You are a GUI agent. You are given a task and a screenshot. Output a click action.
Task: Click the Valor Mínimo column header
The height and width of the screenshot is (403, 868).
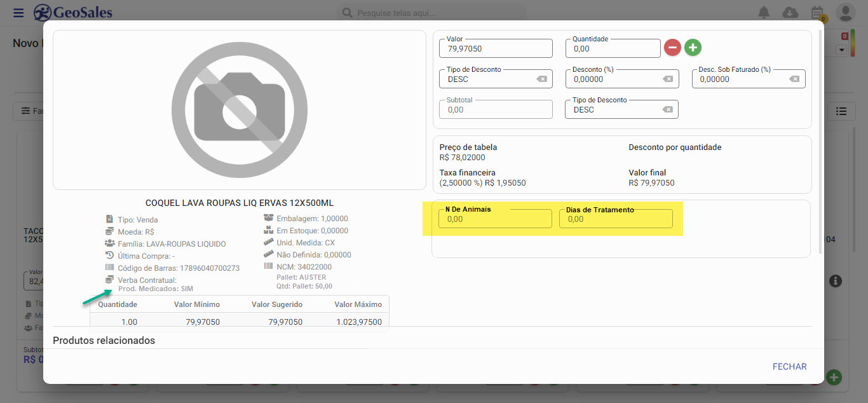(197, 304)
